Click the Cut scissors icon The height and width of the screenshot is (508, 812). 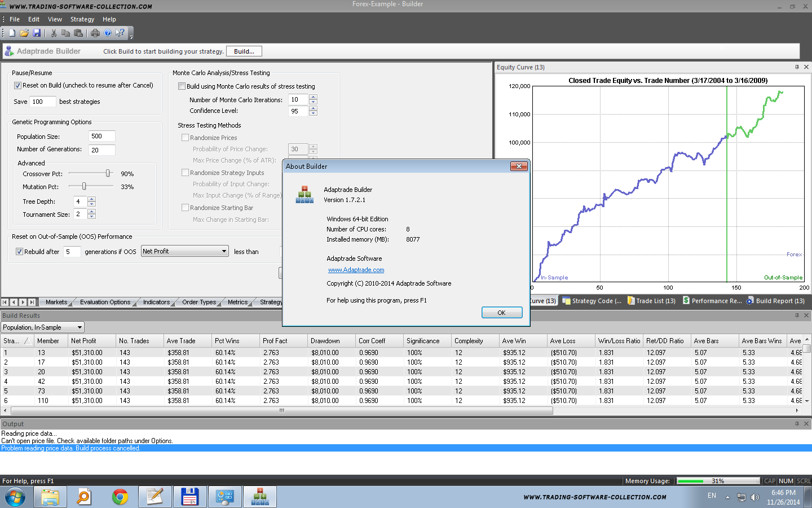(x=54, y=33)
